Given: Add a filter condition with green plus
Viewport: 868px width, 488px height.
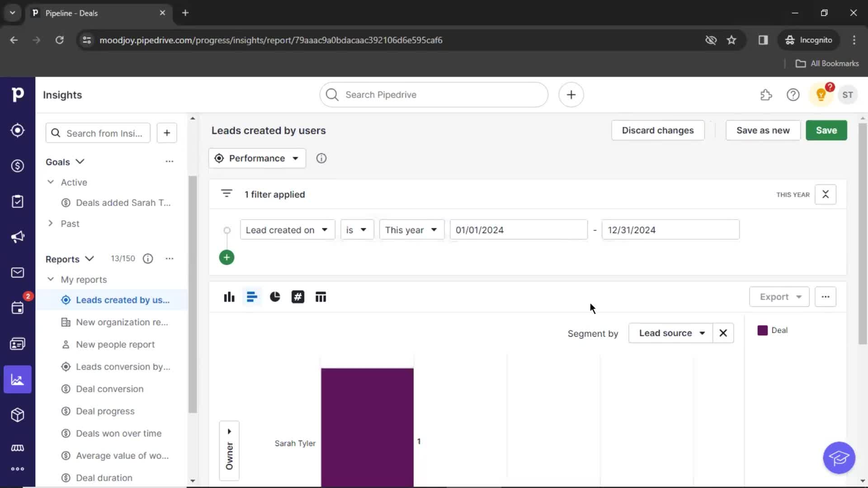Looking at the screenshot, I should (x=226, y=258).
